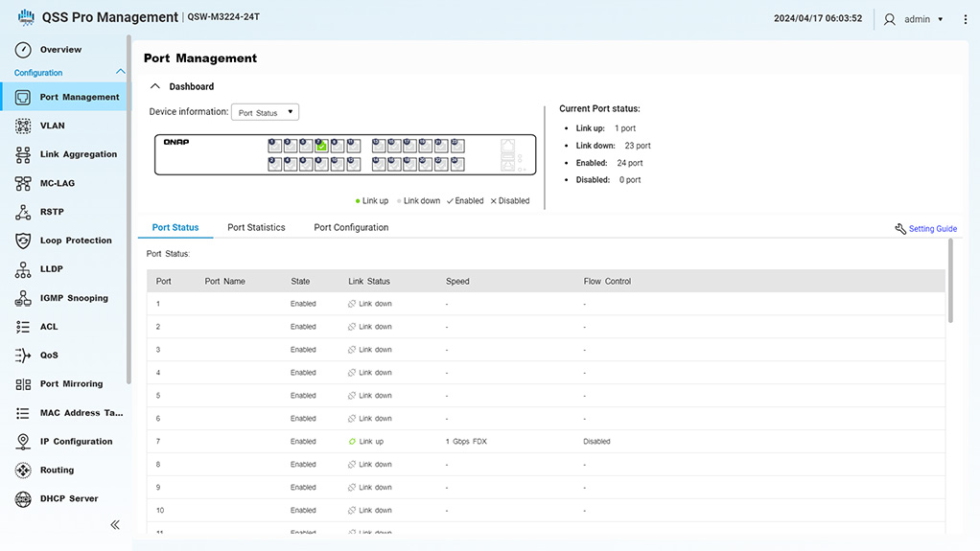980x551 pixels.
Task: Open Port Mirroring icon in sidebar
Action: coord(23,384)
